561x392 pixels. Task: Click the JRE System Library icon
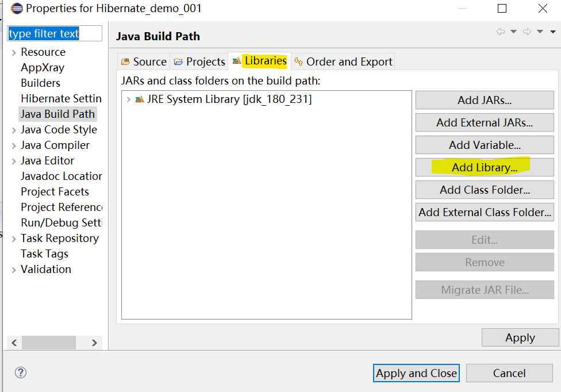140,99
